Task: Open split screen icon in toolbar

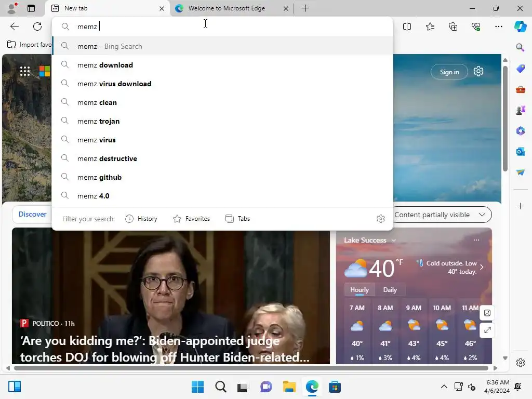Action: [407, 26]
